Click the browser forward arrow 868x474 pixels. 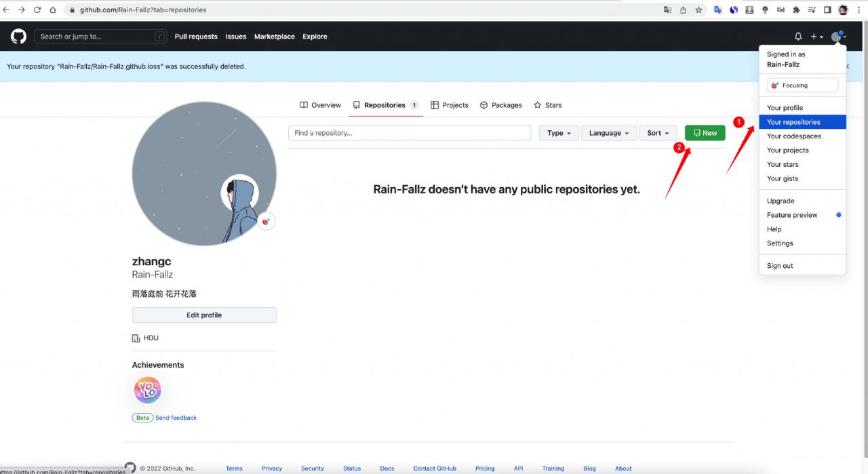(22, 10)
